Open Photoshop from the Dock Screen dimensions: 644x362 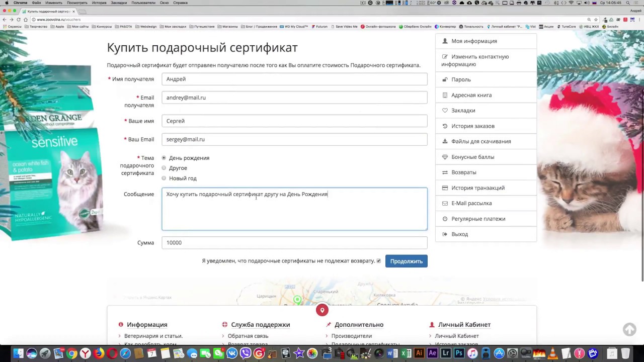(458, 353)
